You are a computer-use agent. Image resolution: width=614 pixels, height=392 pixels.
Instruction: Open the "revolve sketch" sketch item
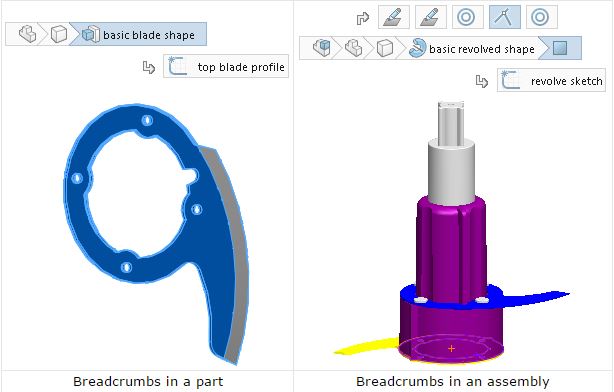pyautogui.click(x=551, y=80)
